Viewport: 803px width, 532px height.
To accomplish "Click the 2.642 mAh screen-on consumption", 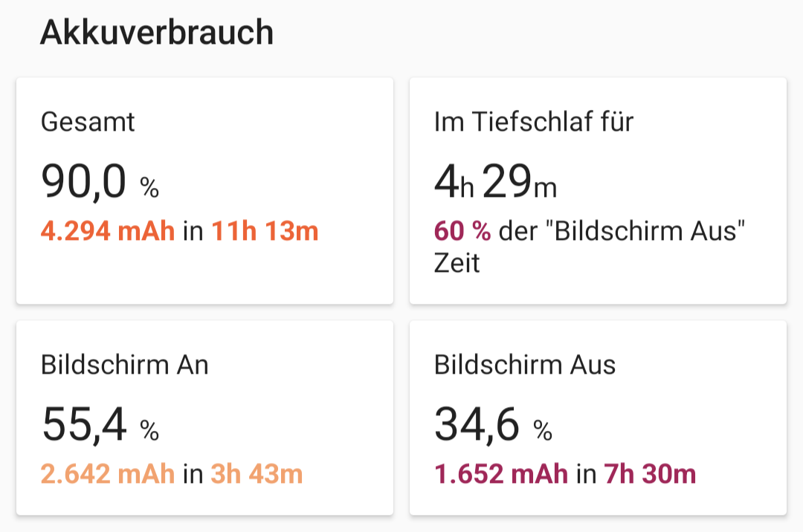I will [108, 474].
